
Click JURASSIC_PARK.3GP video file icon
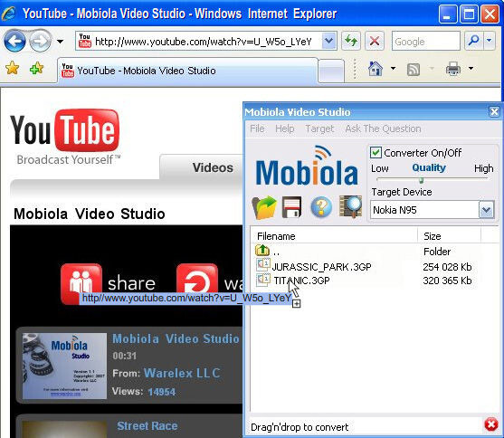tap(263, 264)
